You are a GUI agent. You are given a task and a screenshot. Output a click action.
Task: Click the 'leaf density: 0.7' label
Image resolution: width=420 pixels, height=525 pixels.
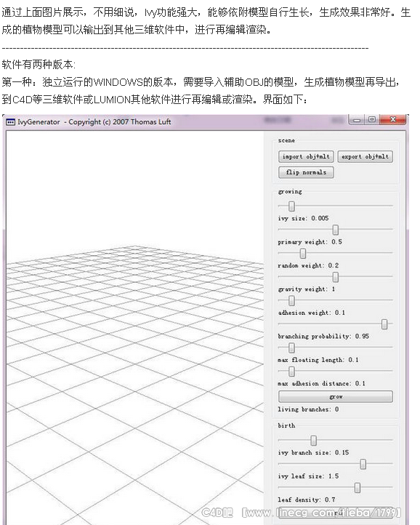(x=307, y=500)
